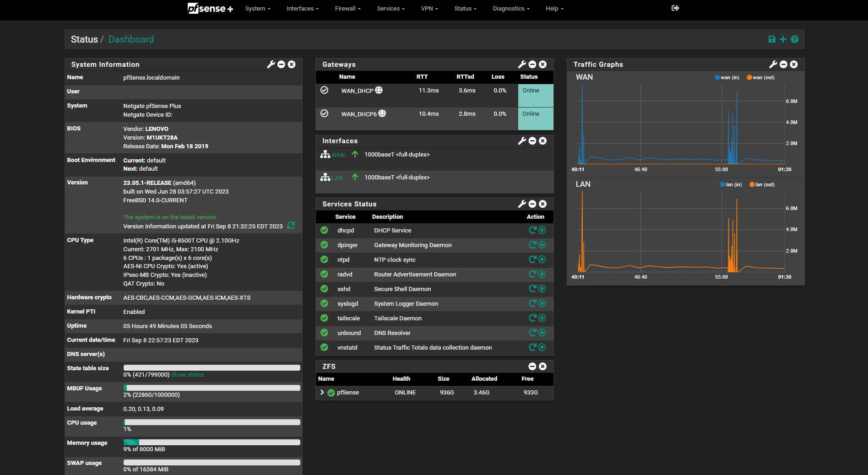Open the System dropdown menu
868x475 pixels.
258,9
